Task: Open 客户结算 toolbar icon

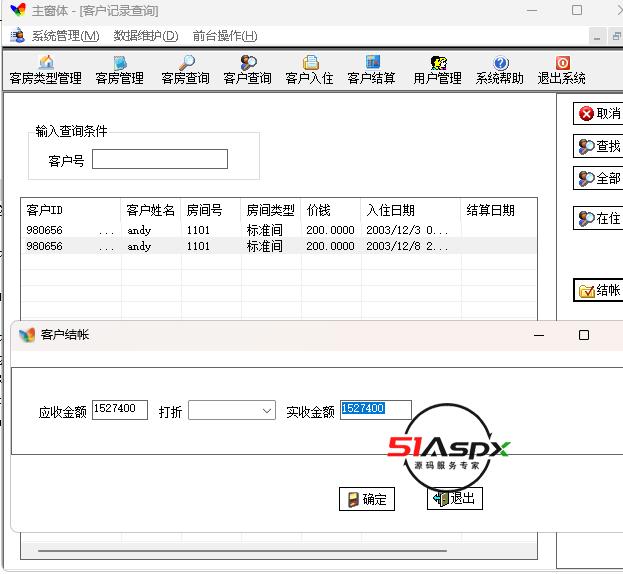Action: coord(372,62)
